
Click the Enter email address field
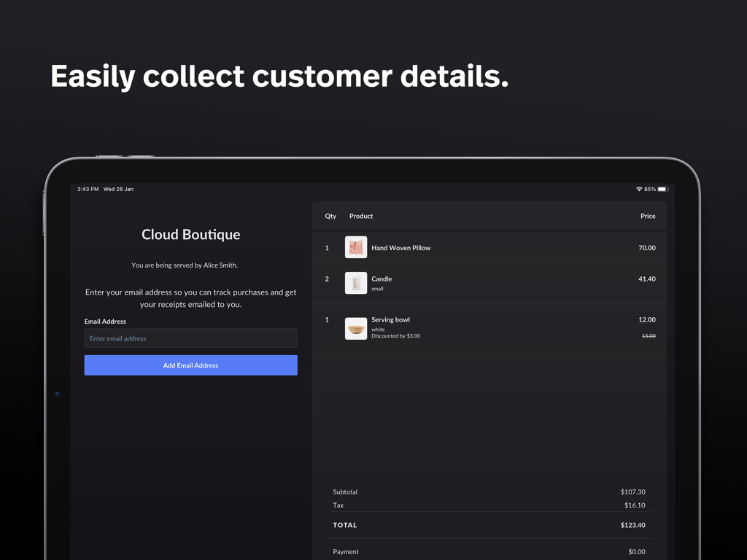(190, 338)
